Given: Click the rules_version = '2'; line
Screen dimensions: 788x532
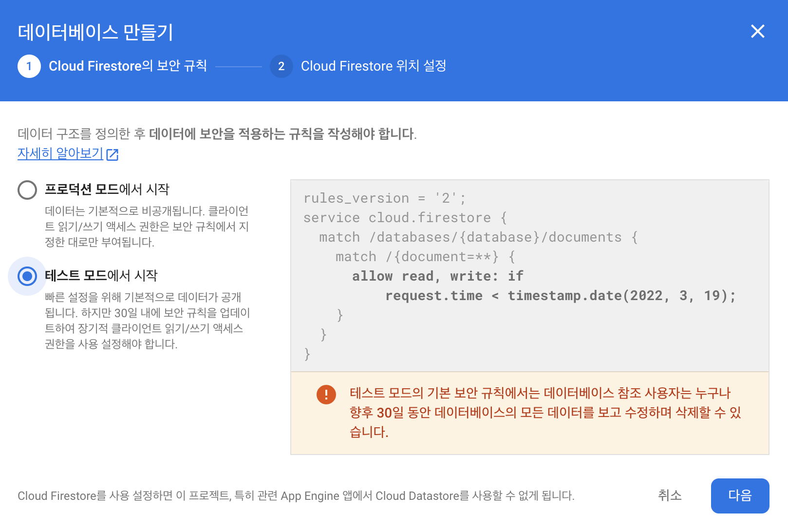Looking at the screenshot, I should [x=385, y=198].
